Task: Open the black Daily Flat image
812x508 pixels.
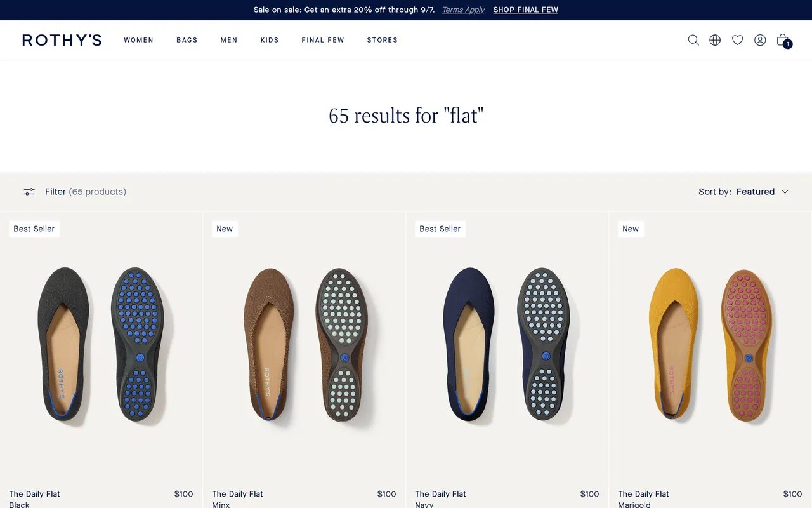Action: pyautogui.click(x=101, y=347)
